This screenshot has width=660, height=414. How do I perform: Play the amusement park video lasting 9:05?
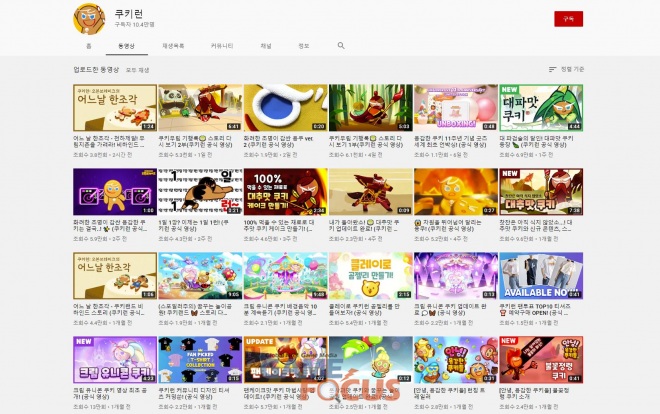coord(200,276)
